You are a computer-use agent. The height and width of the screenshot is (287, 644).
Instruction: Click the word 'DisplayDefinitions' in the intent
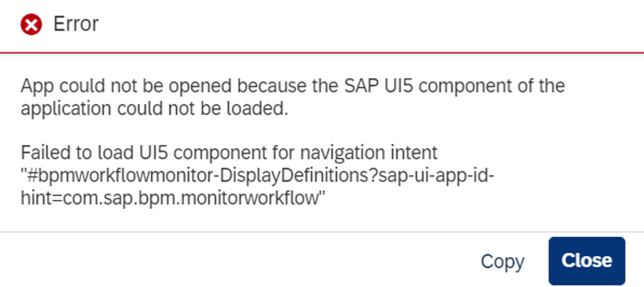[297, 176]
